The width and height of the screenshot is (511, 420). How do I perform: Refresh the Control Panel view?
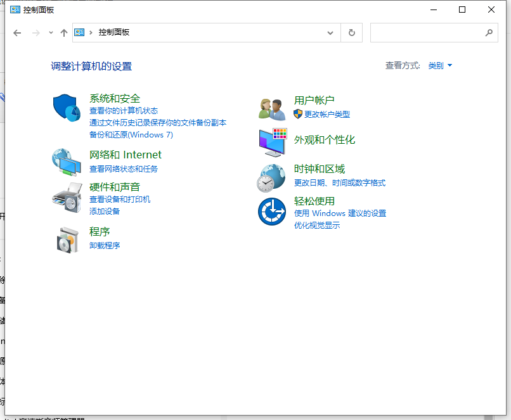coord(351,32)
